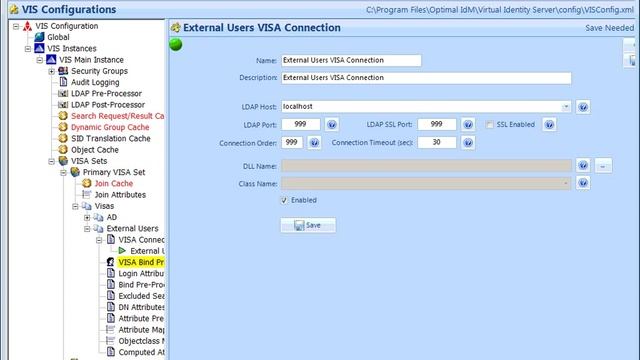The height and width of the screenshot is (360, 640).
Task: Click the help icon next to DLL Name
Action: click(x=583, y=165)
